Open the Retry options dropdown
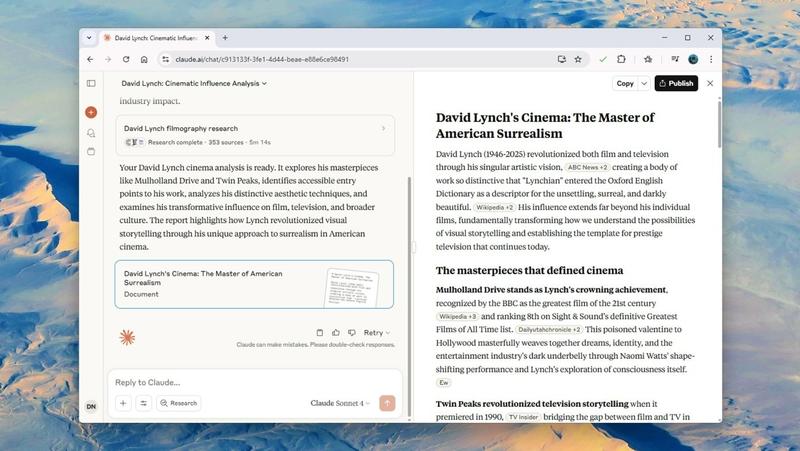800x451 pixels. click(377, 333)
